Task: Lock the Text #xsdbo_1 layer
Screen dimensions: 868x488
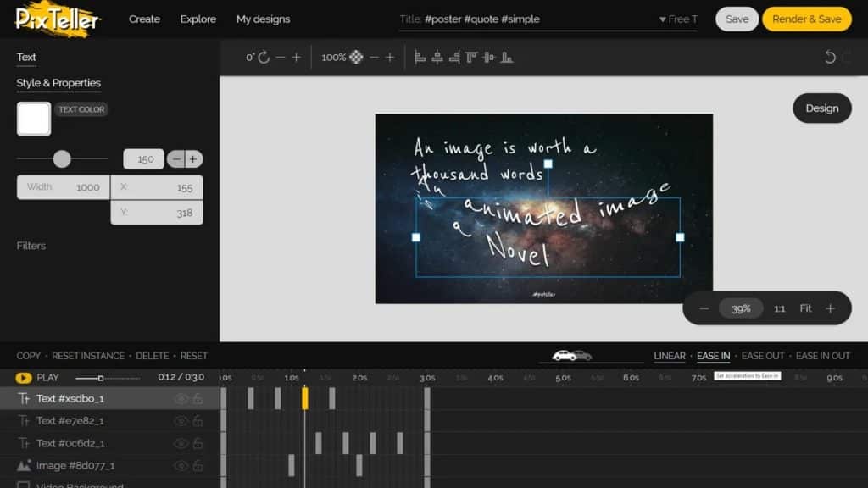Action: pos(198,398)
